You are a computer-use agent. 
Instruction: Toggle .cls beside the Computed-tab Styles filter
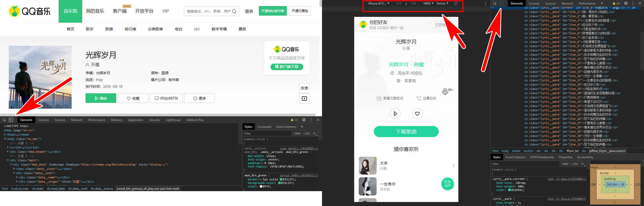pos(306,133)
